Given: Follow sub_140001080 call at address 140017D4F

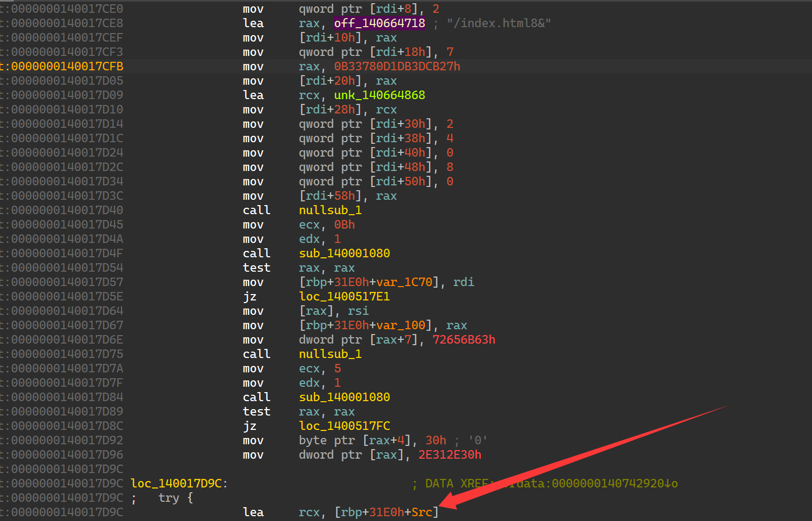Looking at the screenshot, I should [344, 254].
